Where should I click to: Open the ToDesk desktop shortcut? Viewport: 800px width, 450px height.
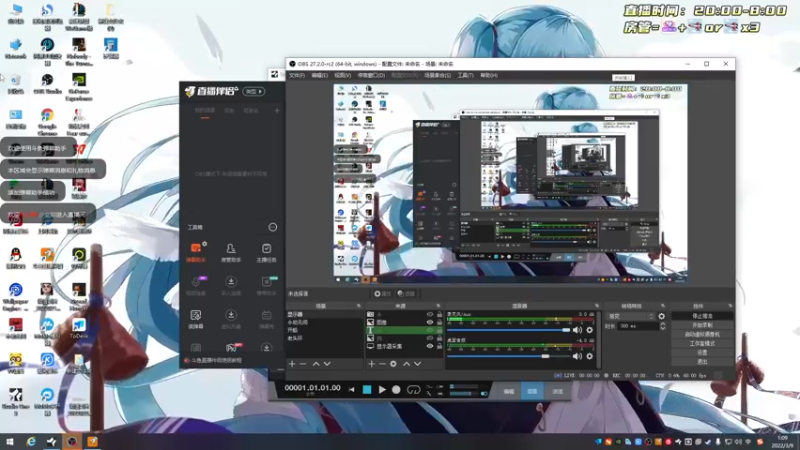[79, 329]
